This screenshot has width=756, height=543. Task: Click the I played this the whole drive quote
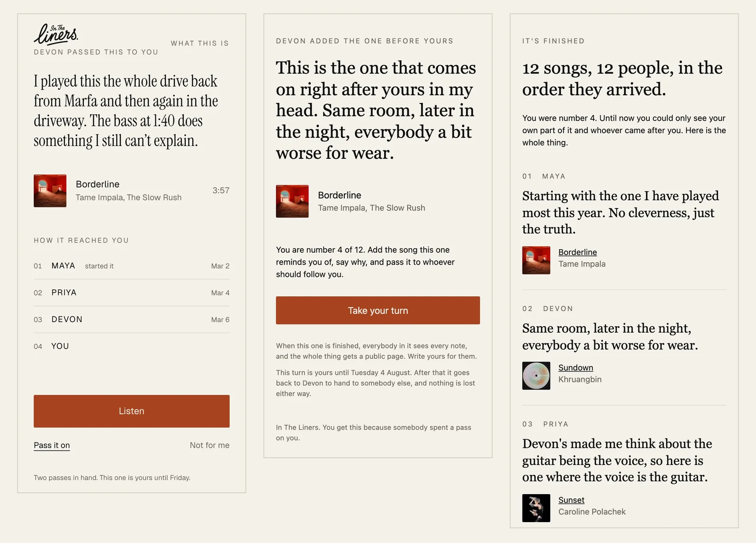(126, 111)
